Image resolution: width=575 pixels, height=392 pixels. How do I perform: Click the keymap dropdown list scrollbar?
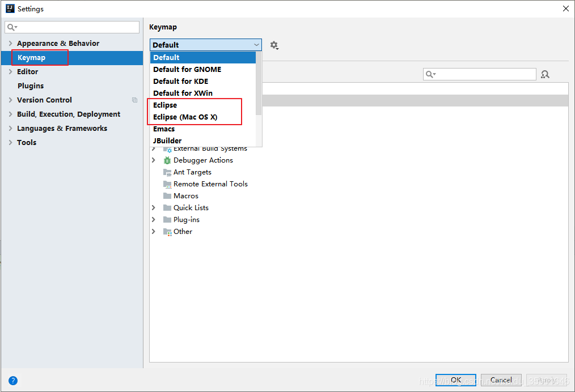pyautogui.click(x=259, y=83)
